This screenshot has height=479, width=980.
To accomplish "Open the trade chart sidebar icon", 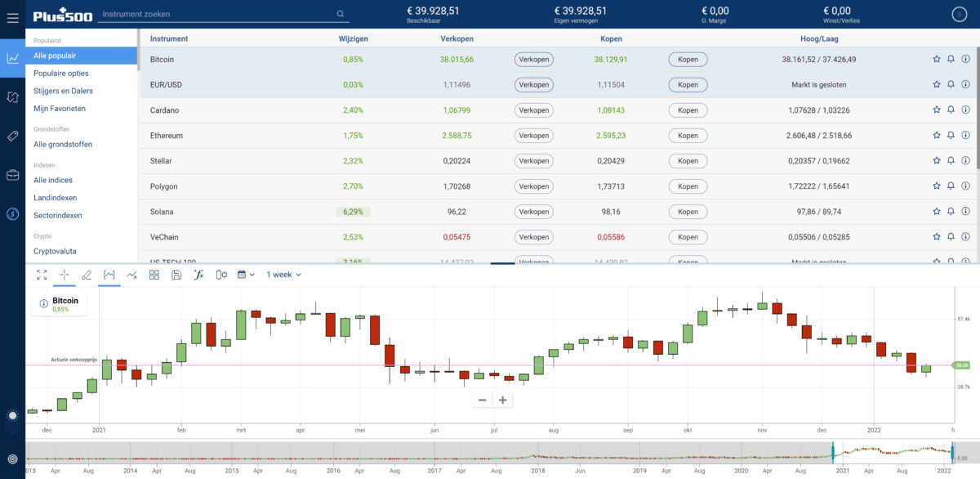I will [12, 58].
